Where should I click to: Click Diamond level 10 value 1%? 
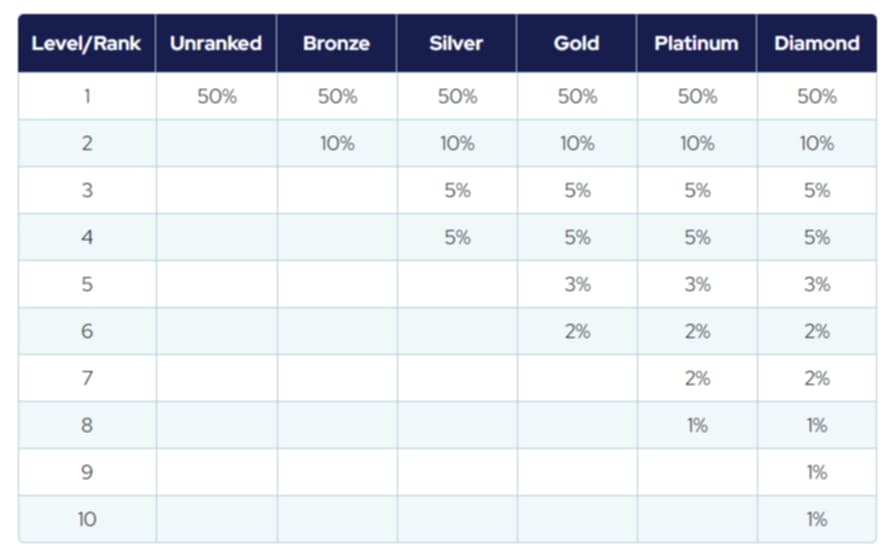click(x=817, y=519)
